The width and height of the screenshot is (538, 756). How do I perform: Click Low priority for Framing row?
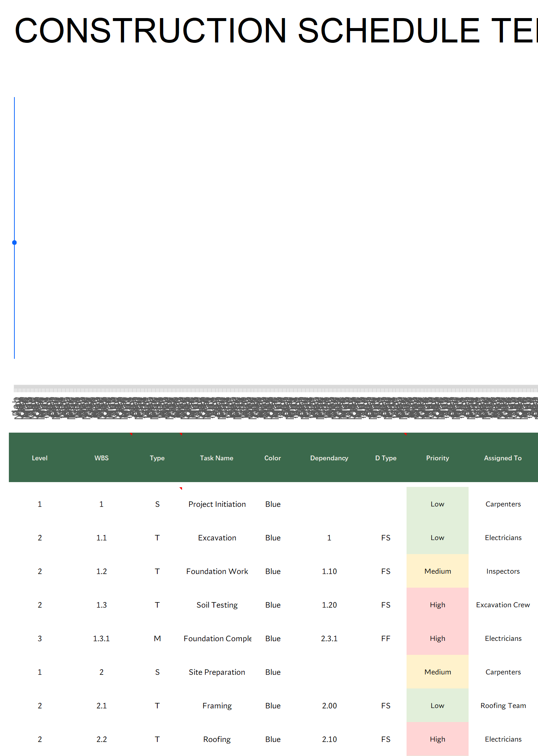coord(438,705)
